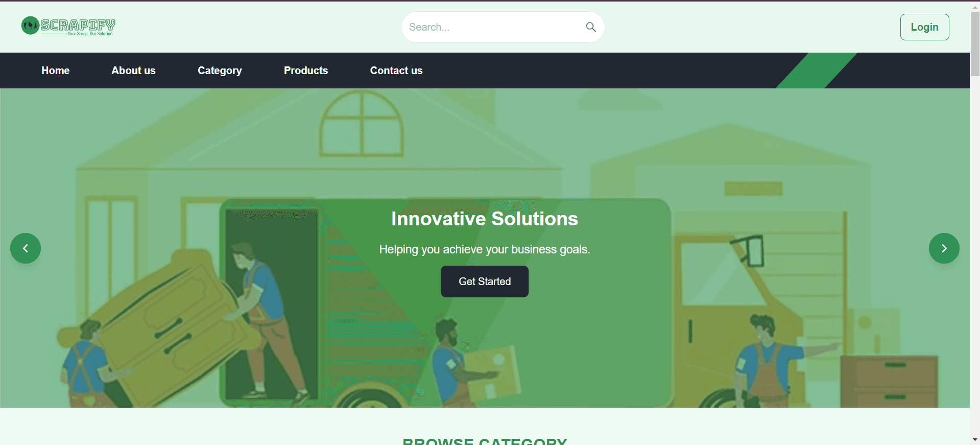The height and width of the screenshot is (445, 980).
Task: Click the green diagonal stripe in navbar
Action: coord(816,71)
